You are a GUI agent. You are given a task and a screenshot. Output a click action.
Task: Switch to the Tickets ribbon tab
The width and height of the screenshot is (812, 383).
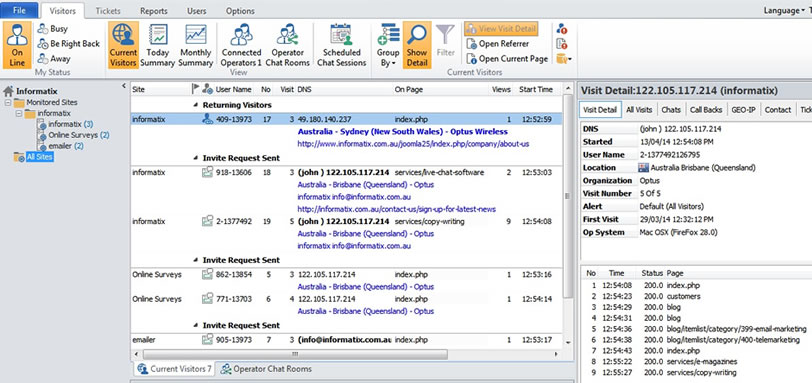(x=108, y=11)
